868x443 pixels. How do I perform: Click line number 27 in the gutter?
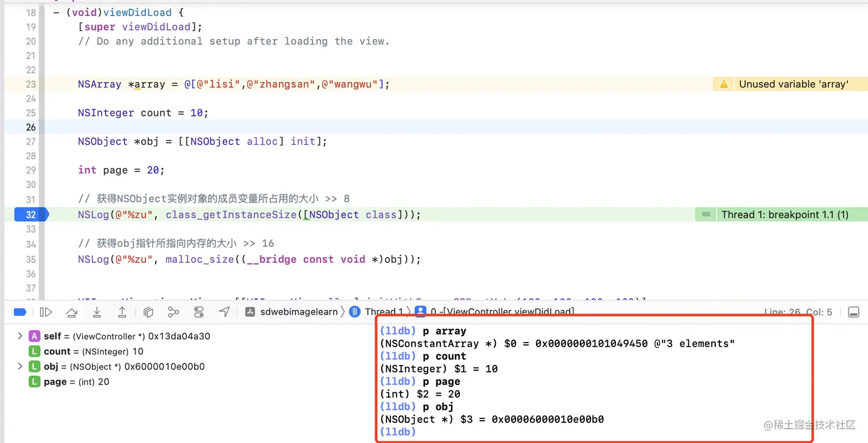click(30, 142)
